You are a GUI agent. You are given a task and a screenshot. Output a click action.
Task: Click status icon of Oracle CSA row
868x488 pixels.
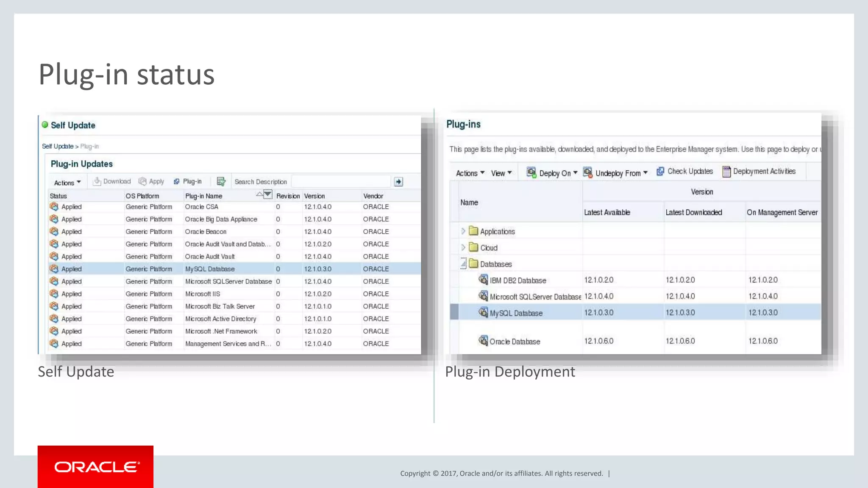(54, 206)
